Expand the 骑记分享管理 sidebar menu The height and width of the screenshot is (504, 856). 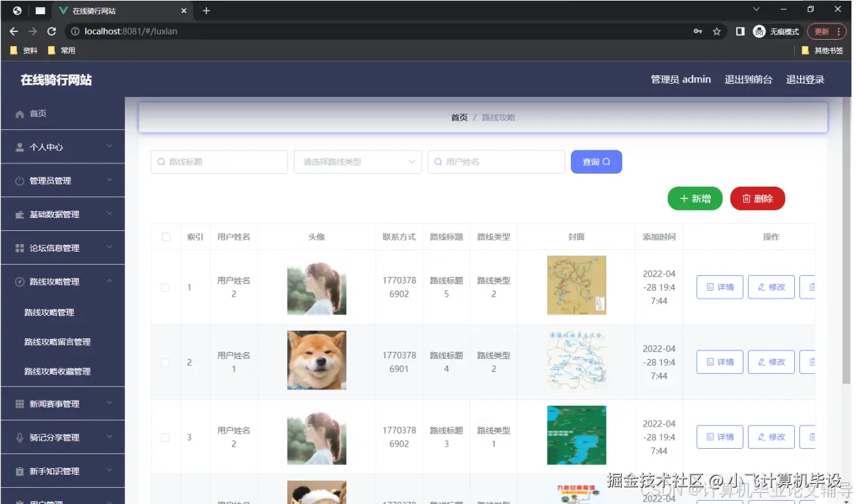[x=109, y=437]
